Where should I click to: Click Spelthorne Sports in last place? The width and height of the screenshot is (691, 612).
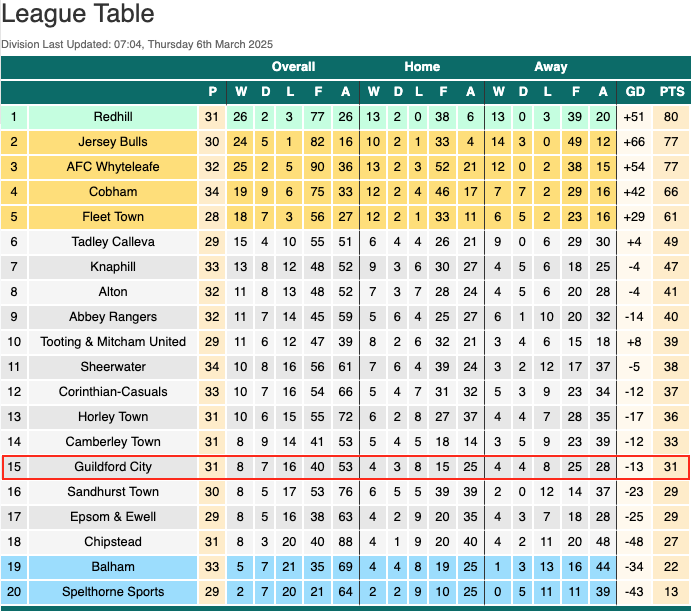pyautogui.click(x=113, y=592)
